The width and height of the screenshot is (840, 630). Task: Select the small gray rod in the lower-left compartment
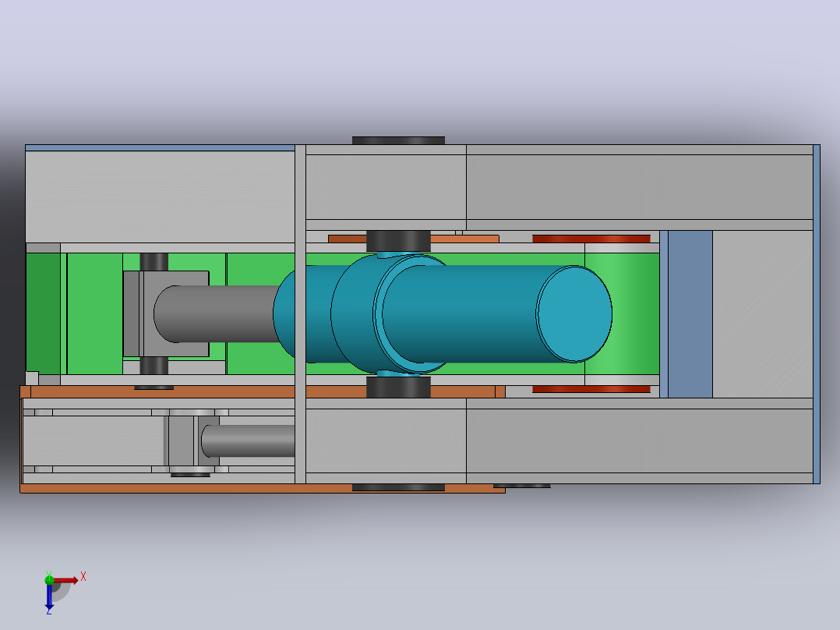tap(248, 441)
